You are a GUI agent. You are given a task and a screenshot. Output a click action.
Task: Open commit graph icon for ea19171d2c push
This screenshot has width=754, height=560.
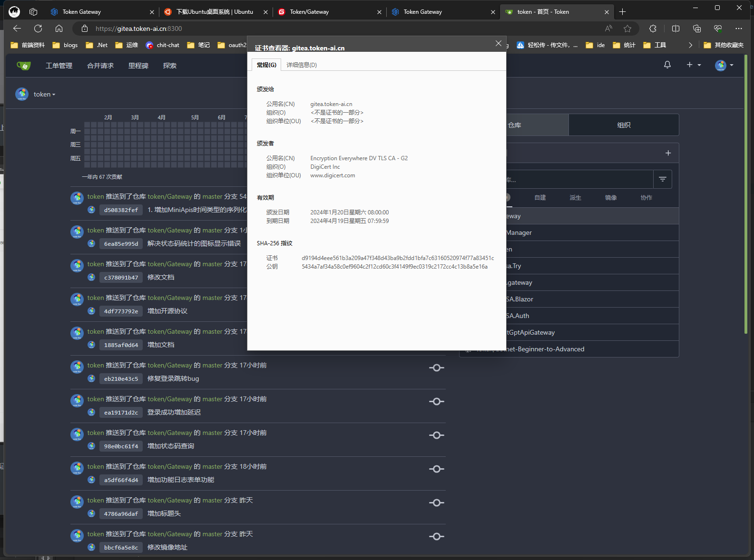pos(437,402)
